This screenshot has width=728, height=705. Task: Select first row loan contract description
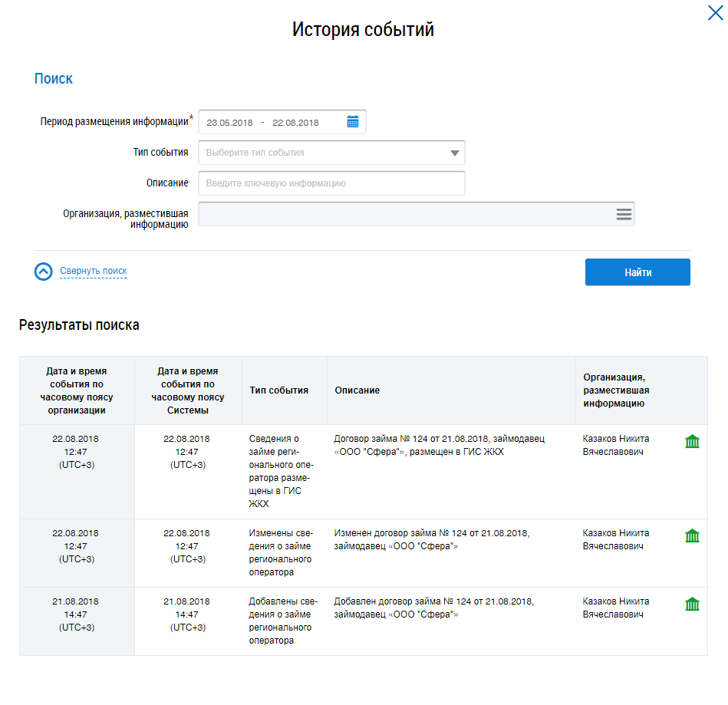(439, 446)
